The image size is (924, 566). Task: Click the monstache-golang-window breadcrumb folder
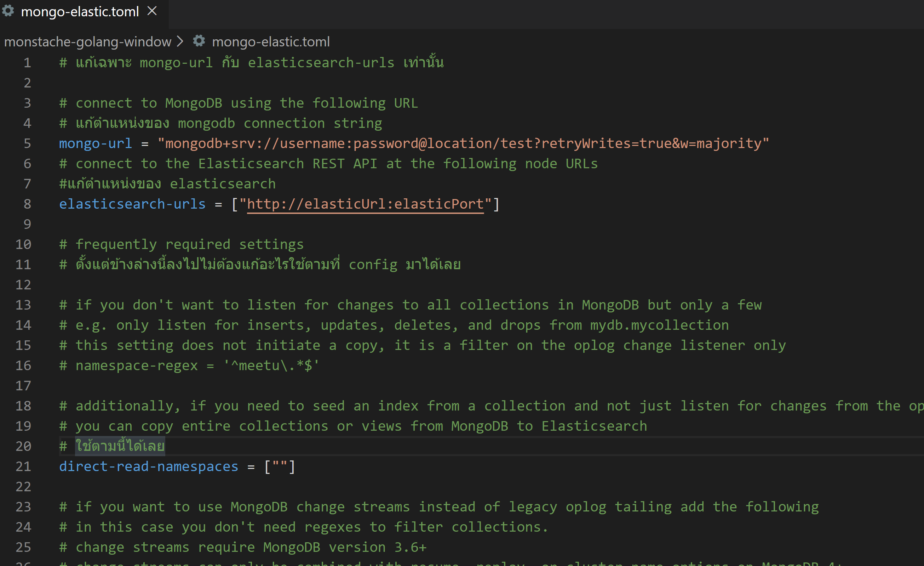[87, 42]
